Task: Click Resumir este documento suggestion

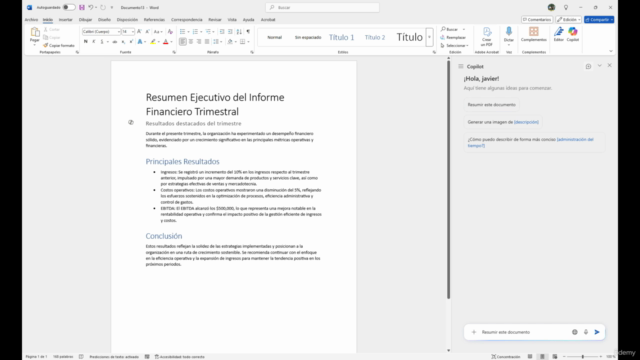Action: [491, 104]
